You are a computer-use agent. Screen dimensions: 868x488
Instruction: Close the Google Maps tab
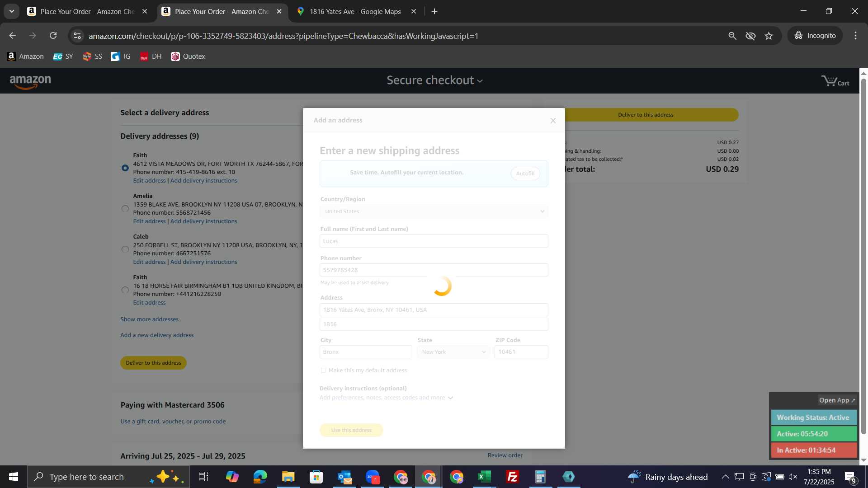coord(413,11)
